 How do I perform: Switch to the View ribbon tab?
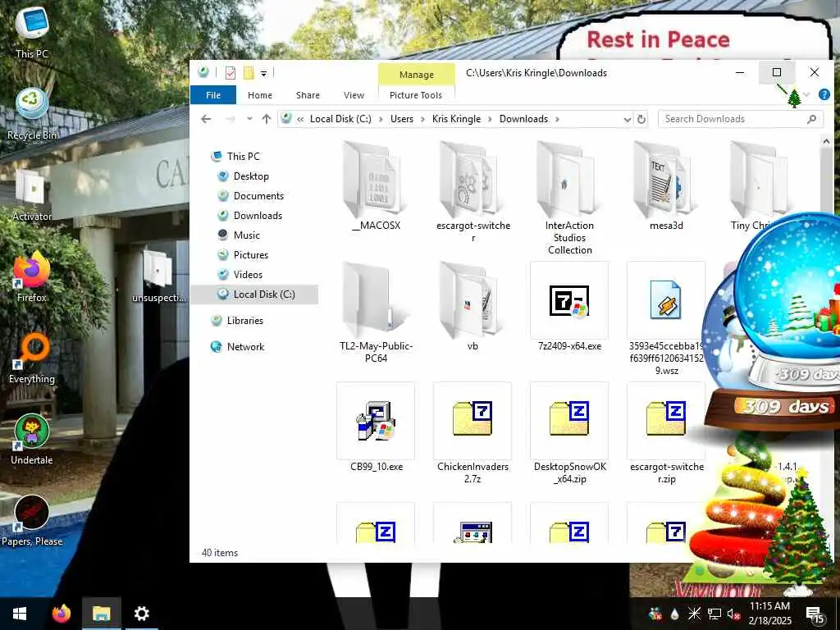tap(354, 95)
